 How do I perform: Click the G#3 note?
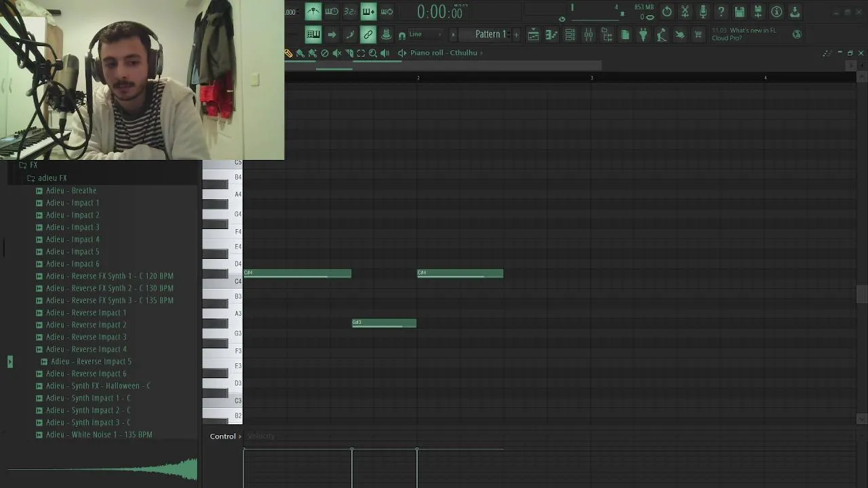click(384, 323)
